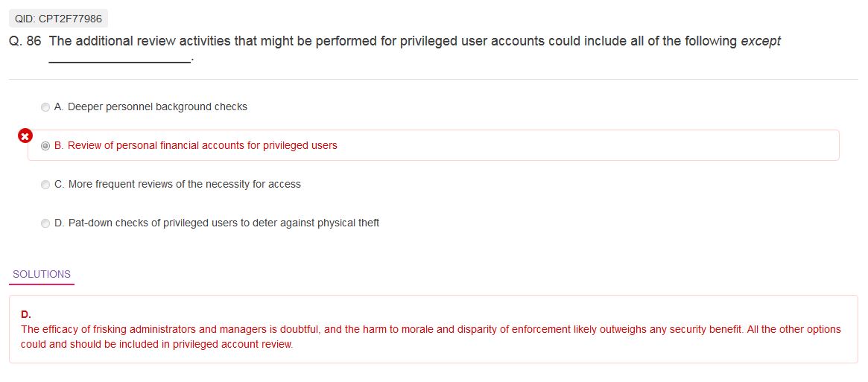Click the bold 'D.' solution answer
Viewport: 868px width, 382px height.
25,314
